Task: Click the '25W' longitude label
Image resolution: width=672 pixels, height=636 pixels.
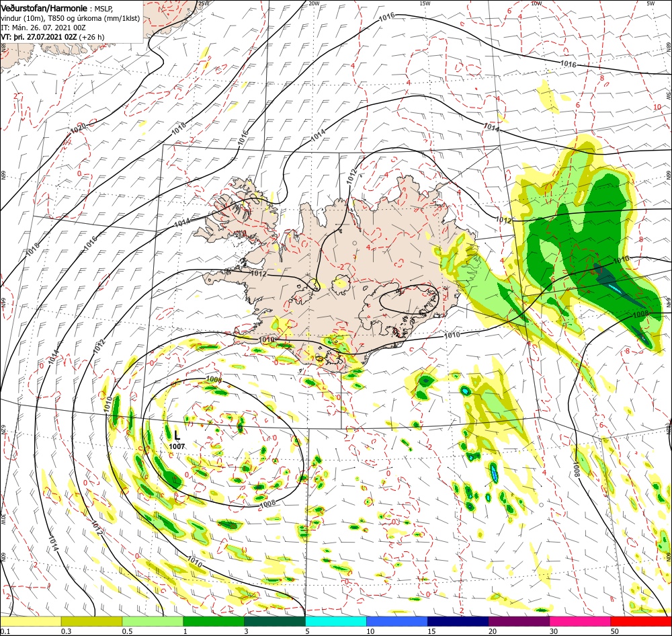Action: (x=204, y=3)
